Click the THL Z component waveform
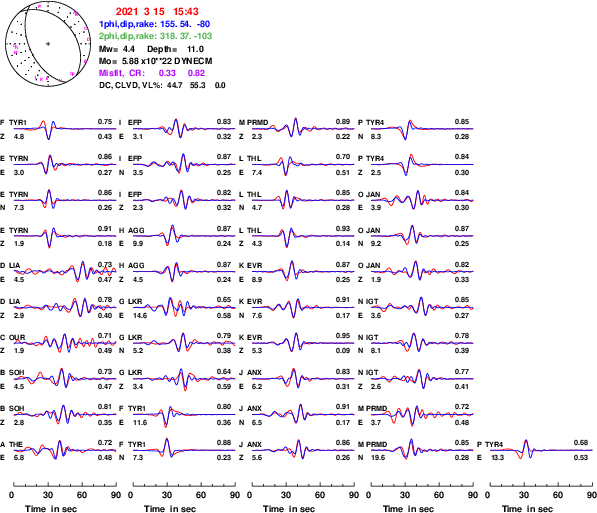The width and height of the screenshot is (597, 513). (x=303, y=236)
